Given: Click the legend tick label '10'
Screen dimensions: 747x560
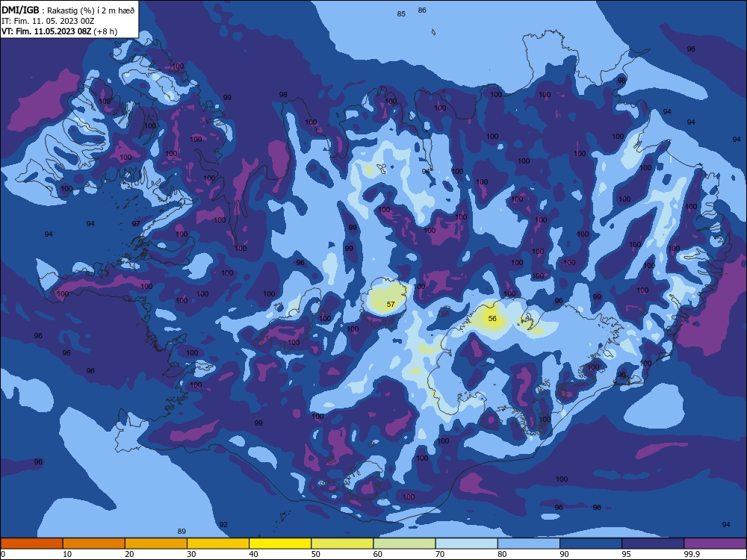Looking at the screenshot, I should coord(67,554).
